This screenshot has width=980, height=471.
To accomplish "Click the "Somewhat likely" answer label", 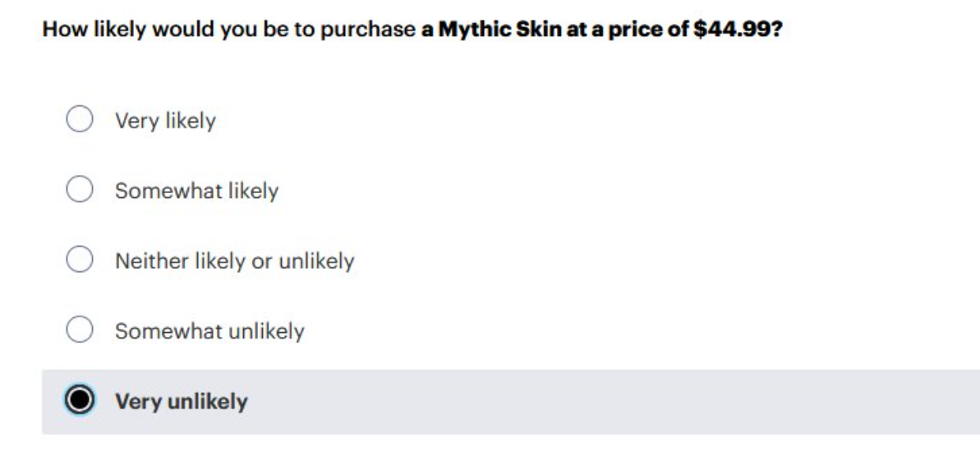I will pyautogui.click(x=196, y=191).
